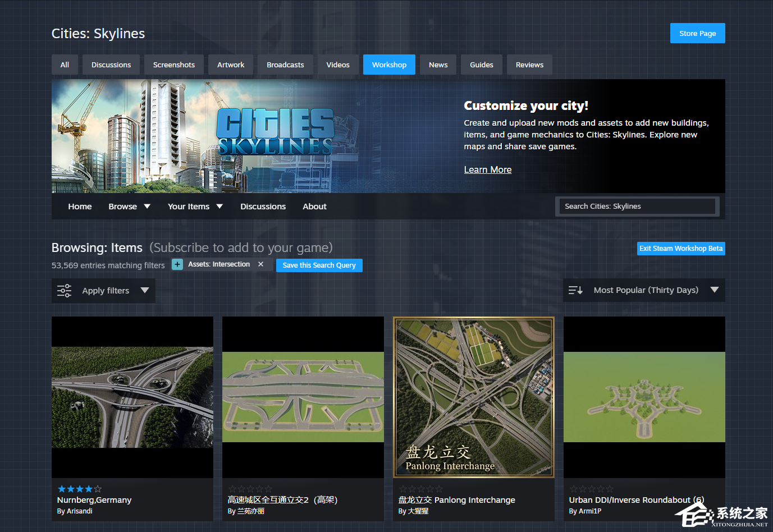
Task: Expand the Apply filters dropdown
Action: click(x=103, y=291)
